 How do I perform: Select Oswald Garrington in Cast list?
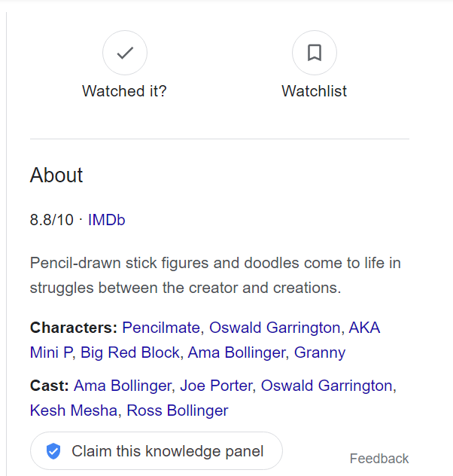327,386
